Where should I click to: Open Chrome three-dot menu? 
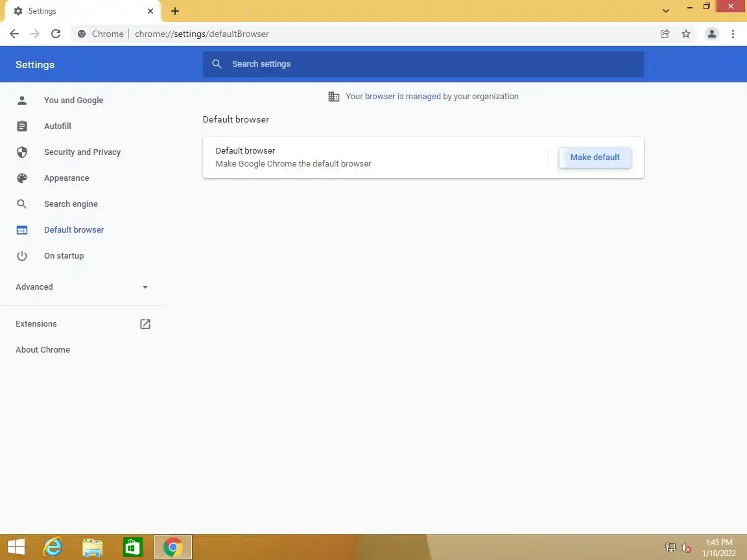coord(733,34)
